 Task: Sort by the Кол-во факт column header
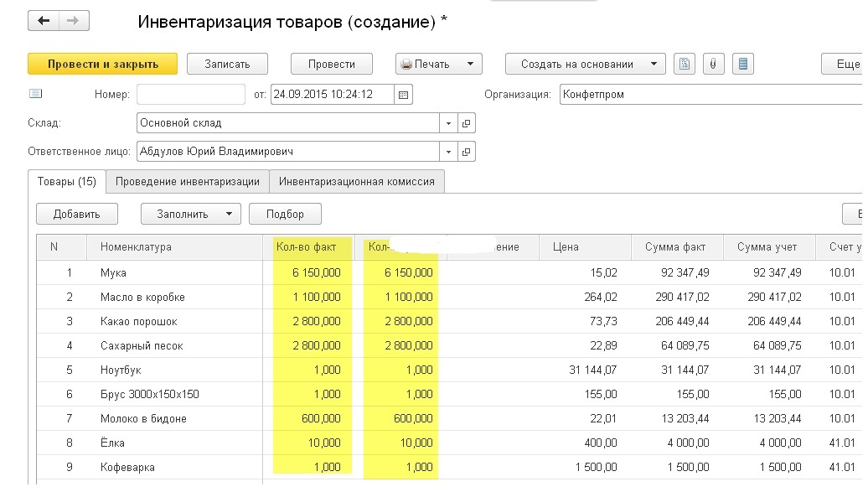pyautogui.click(x=308, y=247)
